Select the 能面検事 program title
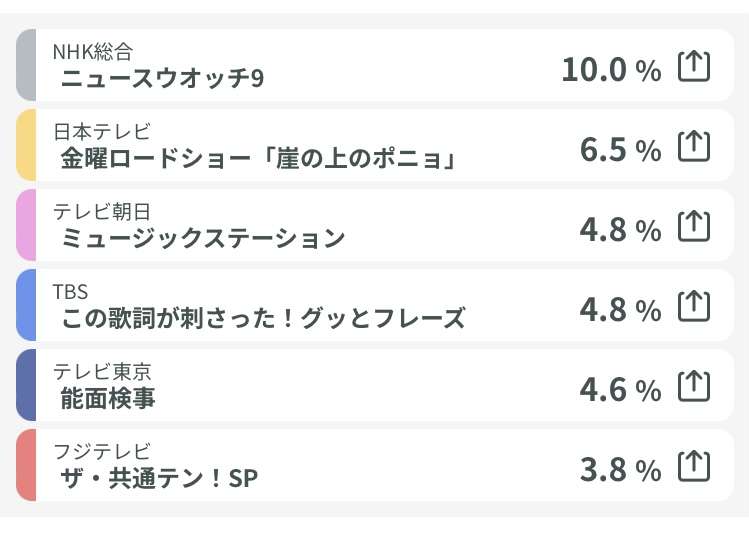Image resolution: width=749 pixels, height=539 pixels. click(x=108, y=399)
